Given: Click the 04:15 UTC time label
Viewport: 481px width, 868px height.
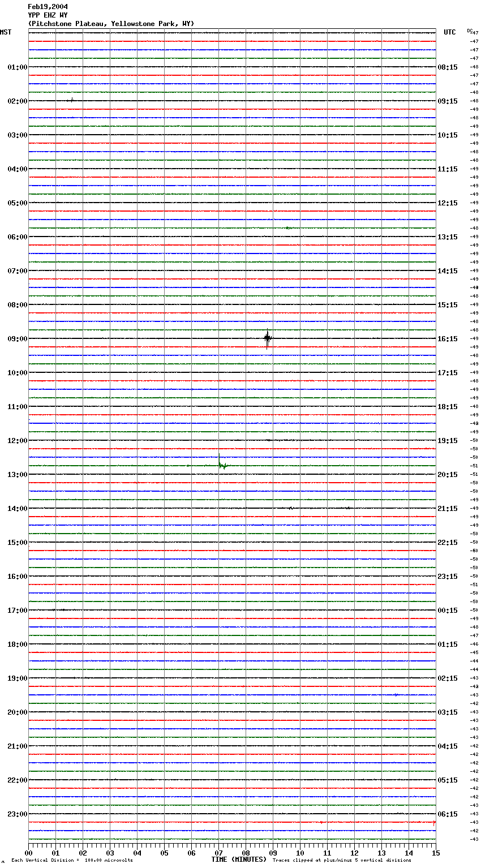Looking at the screenshot, I should tap(448, 746).
